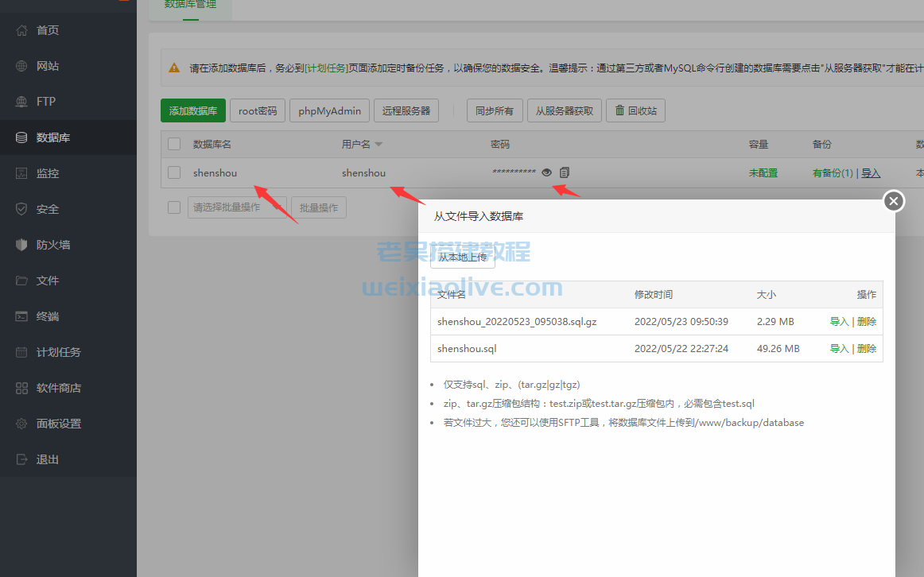Import the shenshou.sql backup file
The height and width of the screenshot is (577, 924).
(x=839, y=348)
